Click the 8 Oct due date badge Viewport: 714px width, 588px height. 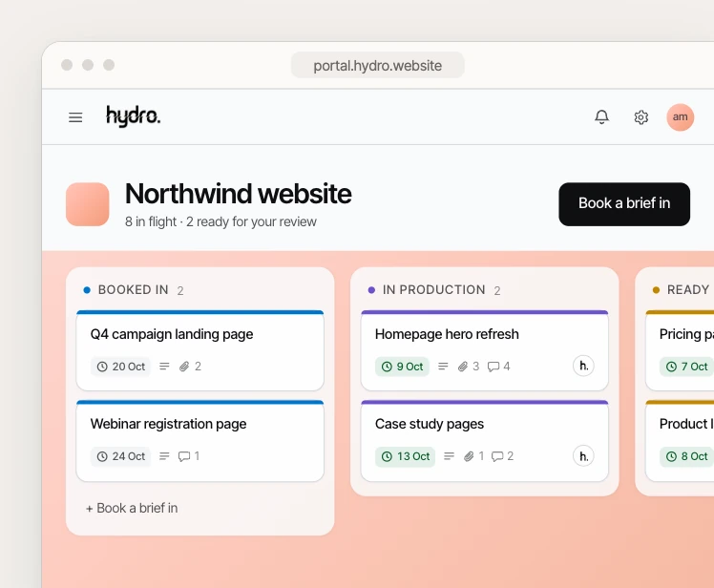686,456
